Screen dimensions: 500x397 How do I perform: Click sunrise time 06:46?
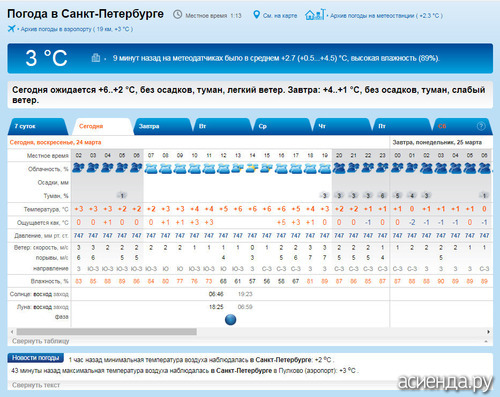[216, 294]
